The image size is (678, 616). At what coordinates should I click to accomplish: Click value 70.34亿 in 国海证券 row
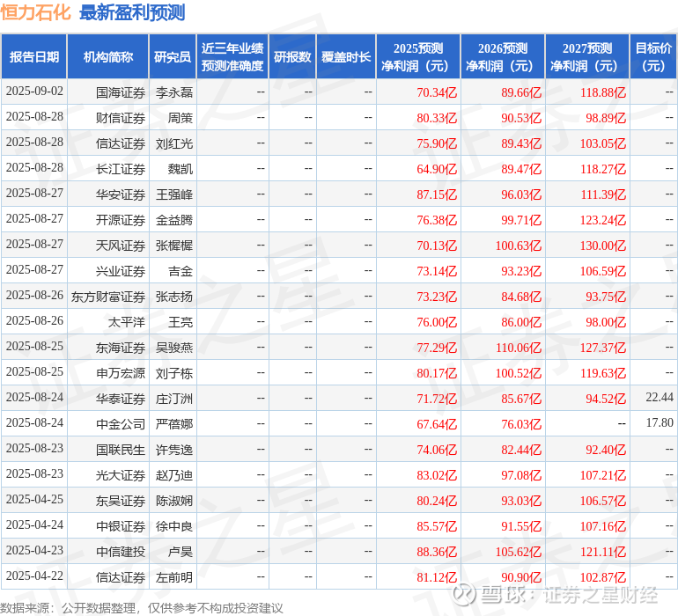coord(437,92)
